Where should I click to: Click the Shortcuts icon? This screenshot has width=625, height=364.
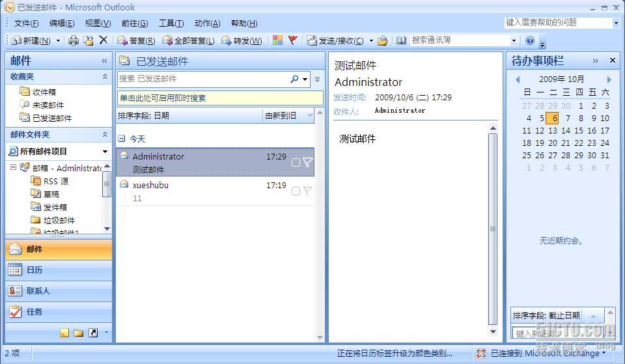pos(93,333)
